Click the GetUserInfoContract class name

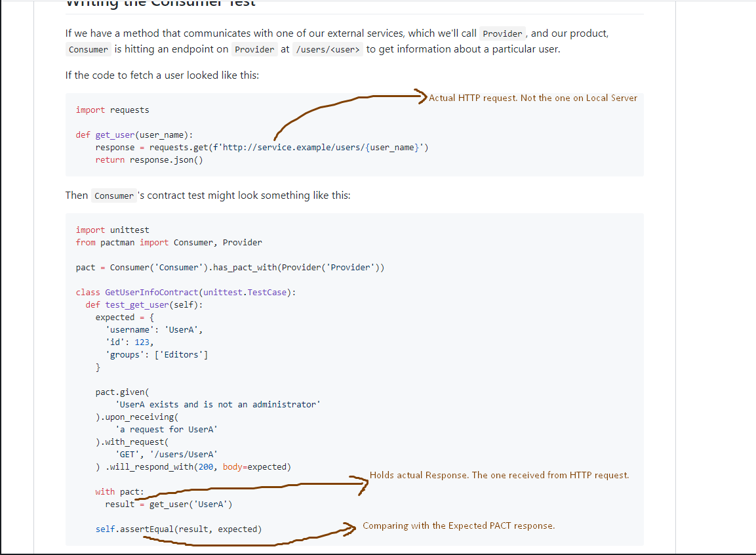click(x=151, y=292)
